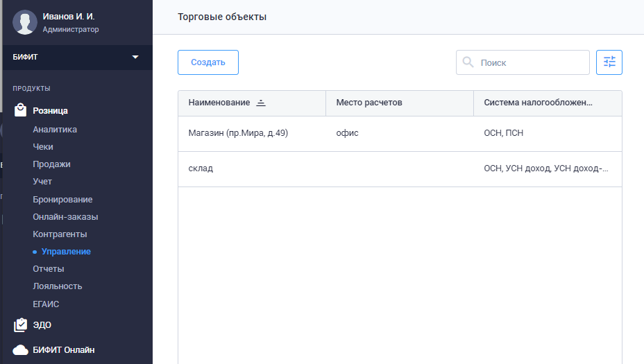Expand the БИФИТ organization dropdown
Screen dimensions: 644x364
pos(135,57)
